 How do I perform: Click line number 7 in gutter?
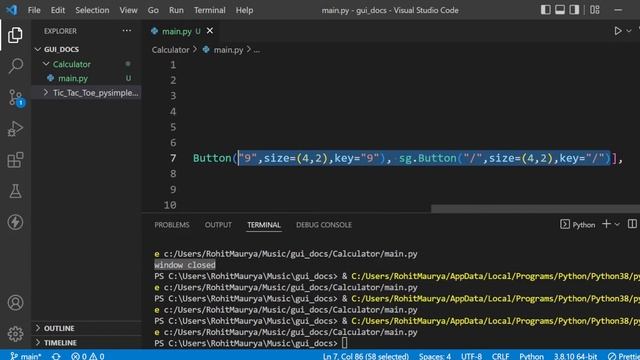click(x=173, y=158)
